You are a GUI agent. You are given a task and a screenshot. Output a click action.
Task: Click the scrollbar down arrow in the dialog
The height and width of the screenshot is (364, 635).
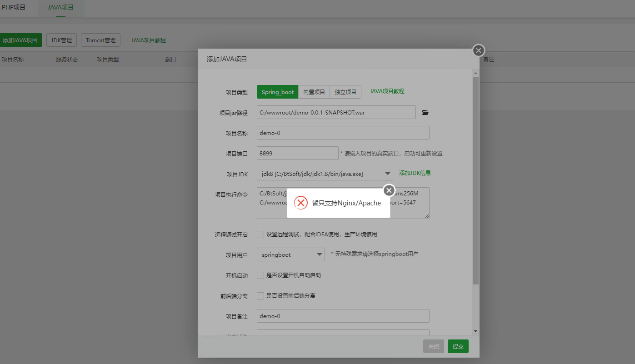click(475, 332)
